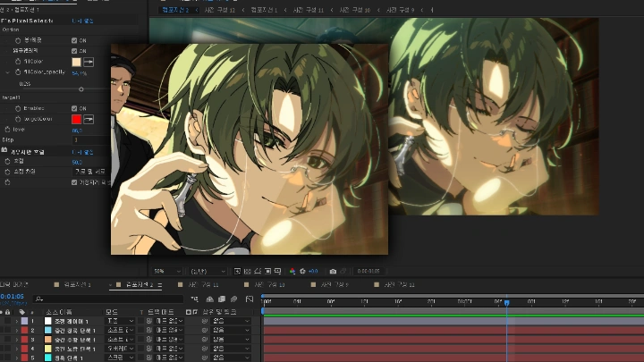Switch viewer to 컴포지션 1 tab
The height and width of the screenshot is (362, 644).
[x=264, y=10]
